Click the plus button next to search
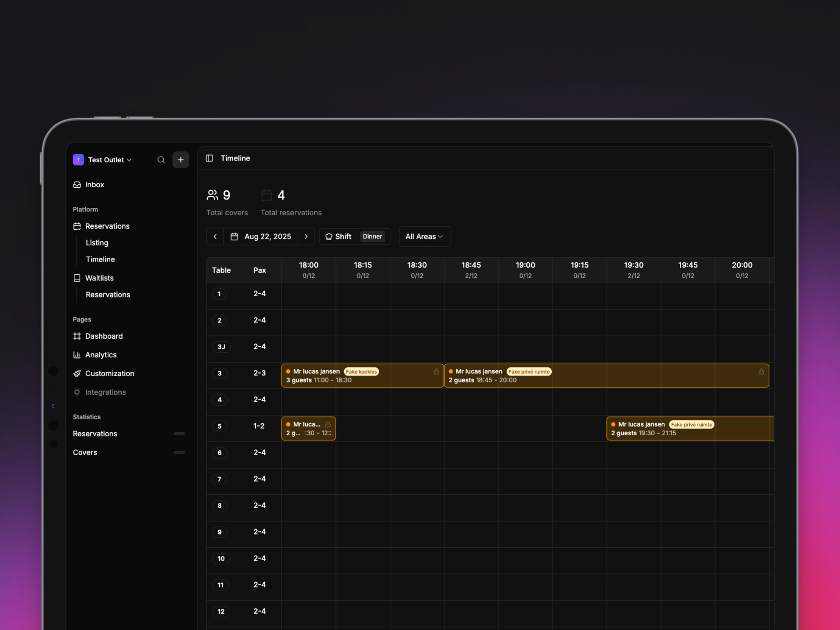The height and width of the screenshot is (630, 840). coord(181,160)
